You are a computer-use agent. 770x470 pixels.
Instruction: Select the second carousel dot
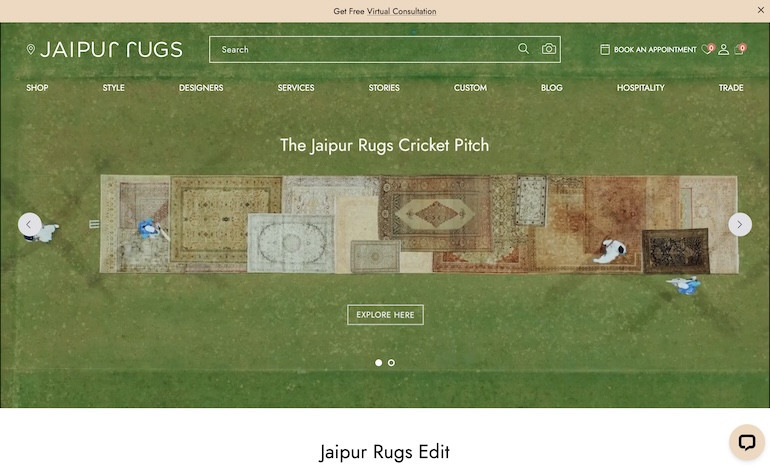[391, 362]
